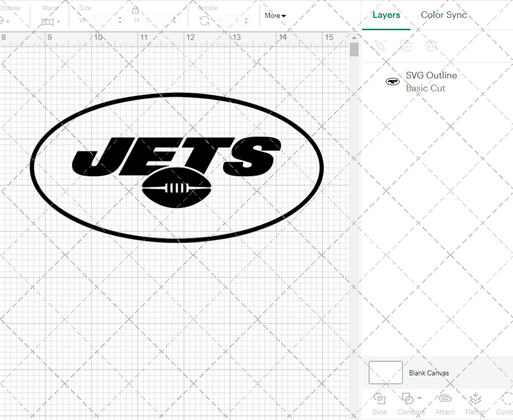This screenshot has height=420, width=513.
Task: Click the Width stepper arrows
Action: pos(120,21)
